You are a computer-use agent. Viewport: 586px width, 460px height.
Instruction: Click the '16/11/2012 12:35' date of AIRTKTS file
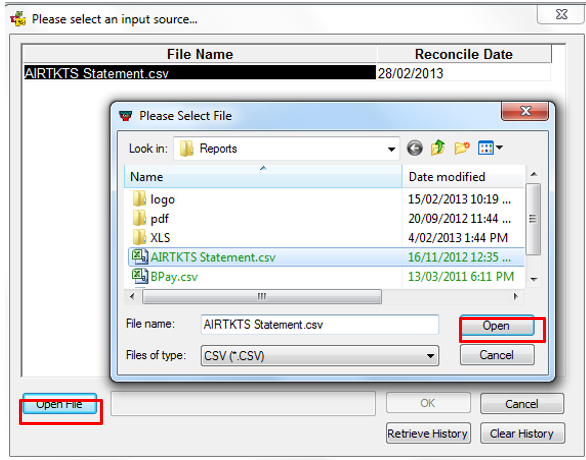pos(459,257)
